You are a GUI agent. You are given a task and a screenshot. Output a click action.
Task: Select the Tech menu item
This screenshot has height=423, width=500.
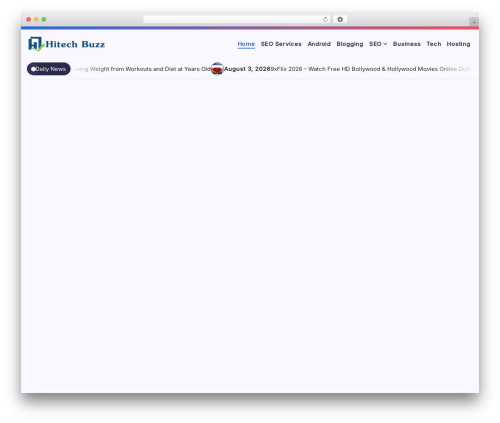click(x=434, y=44)
